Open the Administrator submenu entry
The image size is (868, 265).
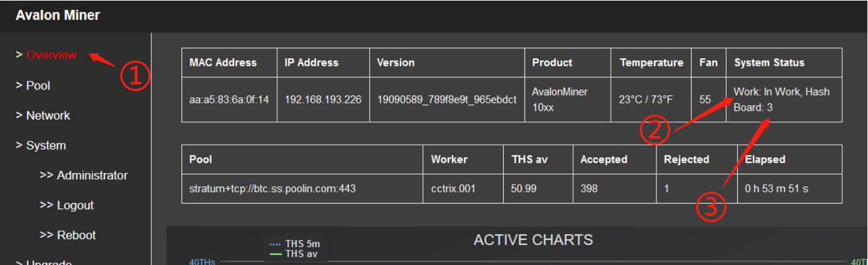[91, 175]
